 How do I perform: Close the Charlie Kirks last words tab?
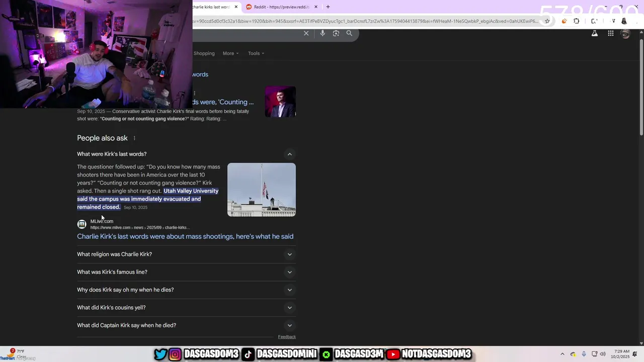tap(236, 7)
